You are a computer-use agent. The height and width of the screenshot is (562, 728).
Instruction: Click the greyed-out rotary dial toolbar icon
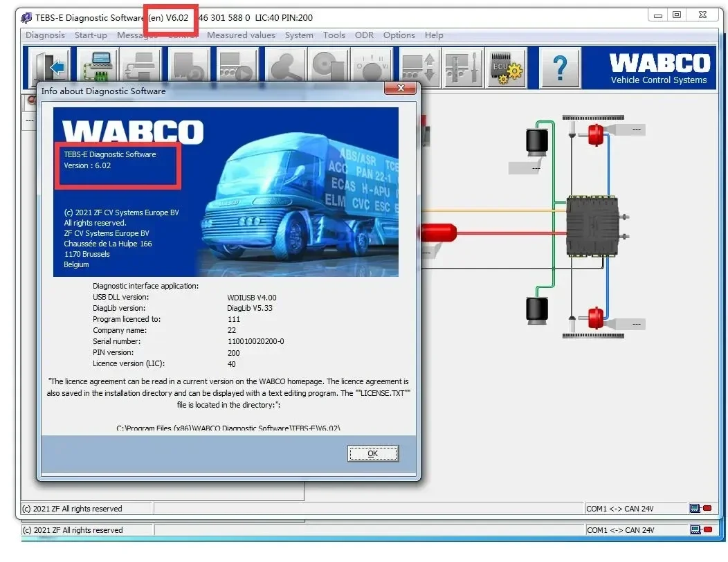point(371,67)
